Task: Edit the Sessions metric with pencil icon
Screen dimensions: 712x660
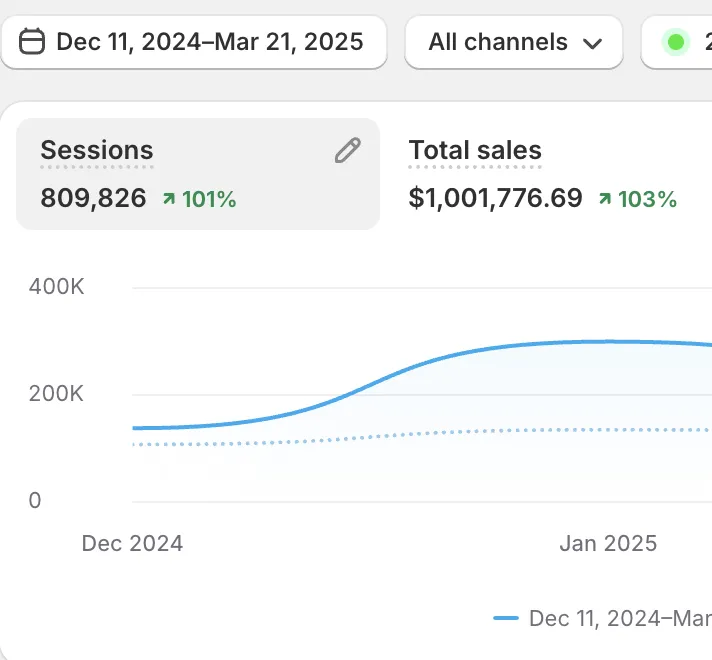Action: click(348, 150)
